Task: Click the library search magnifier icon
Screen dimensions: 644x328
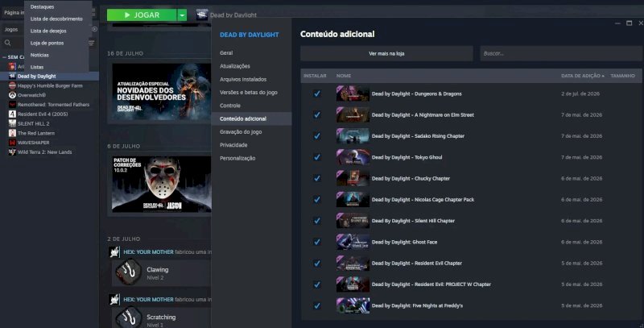Action: pyautogui.click(x=7, y=43)
